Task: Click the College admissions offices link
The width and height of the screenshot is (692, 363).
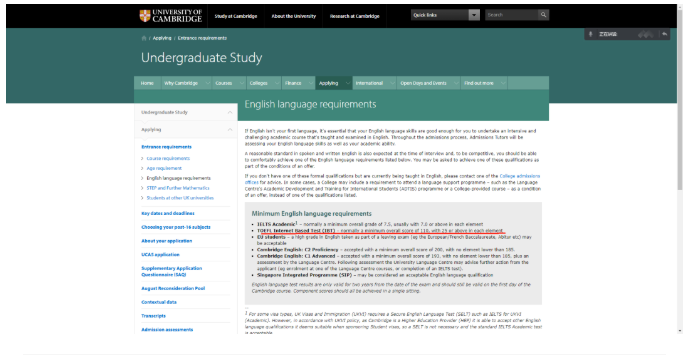Action: [519, 176]
